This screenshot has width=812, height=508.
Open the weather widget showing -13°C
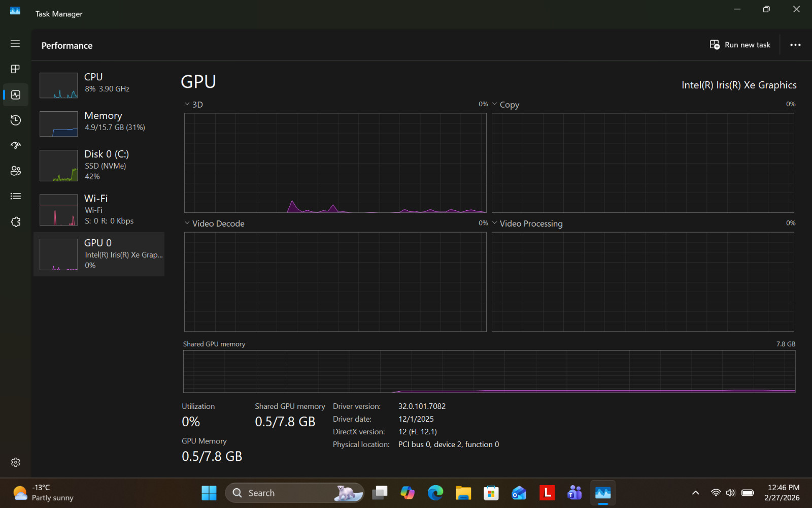coord(43,493)
